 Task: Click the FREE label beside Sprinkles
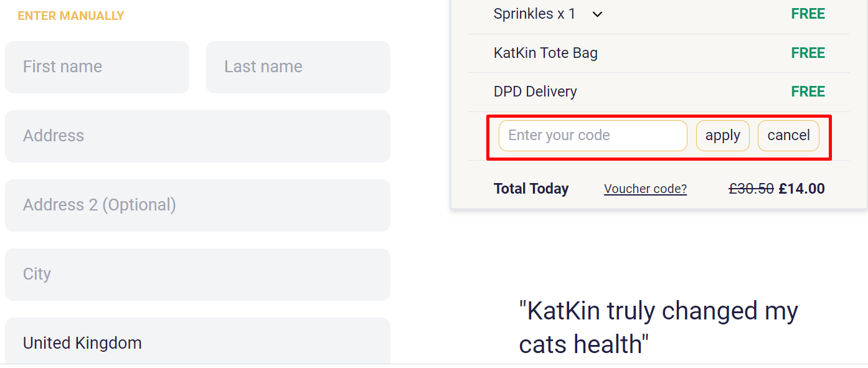[808, 14]
